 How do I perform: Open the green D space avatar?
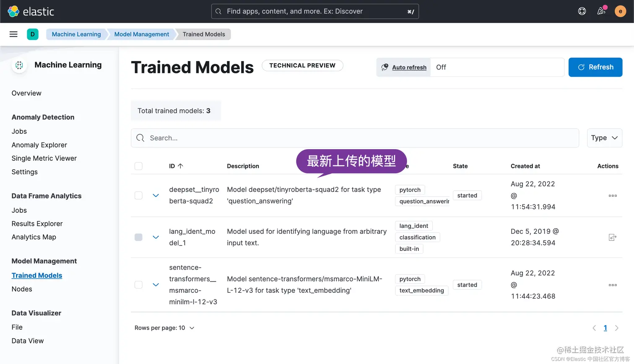click(x=33, y=34)
